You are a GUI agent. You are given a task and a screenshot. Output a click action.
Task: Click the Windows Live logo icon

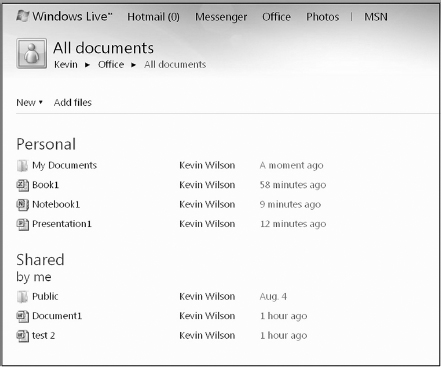23,16
